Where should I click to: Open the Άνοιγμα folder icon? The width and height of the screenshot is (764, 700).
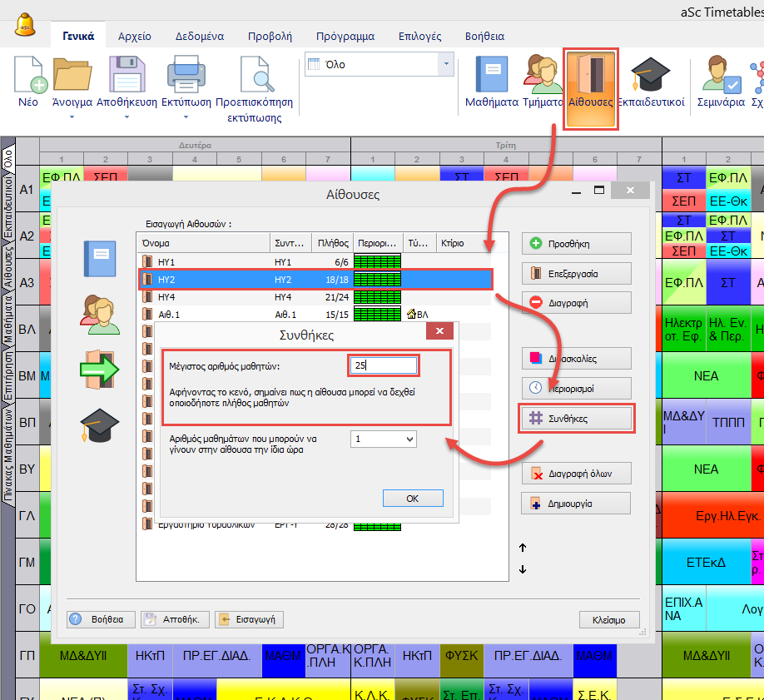[x=72, y=75]
